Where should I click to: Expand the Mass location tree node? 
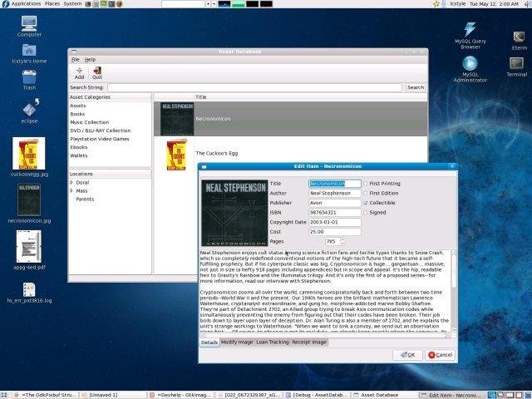(71, 190)
